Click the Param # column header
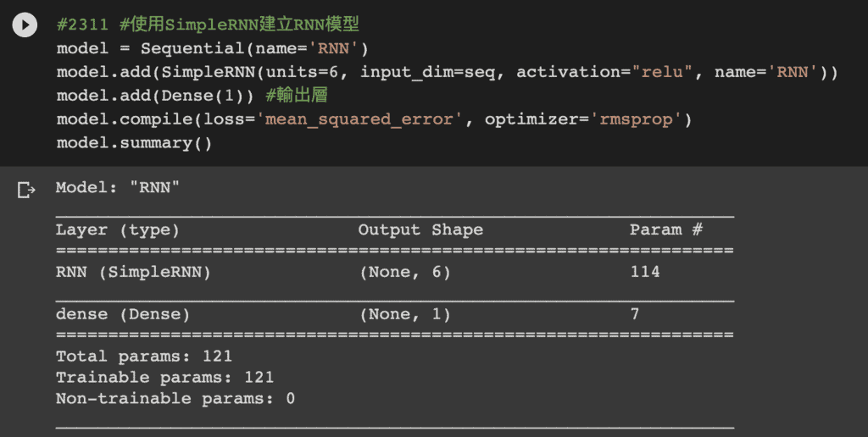Viewport: 868px width, 437px height. [666, 230]
